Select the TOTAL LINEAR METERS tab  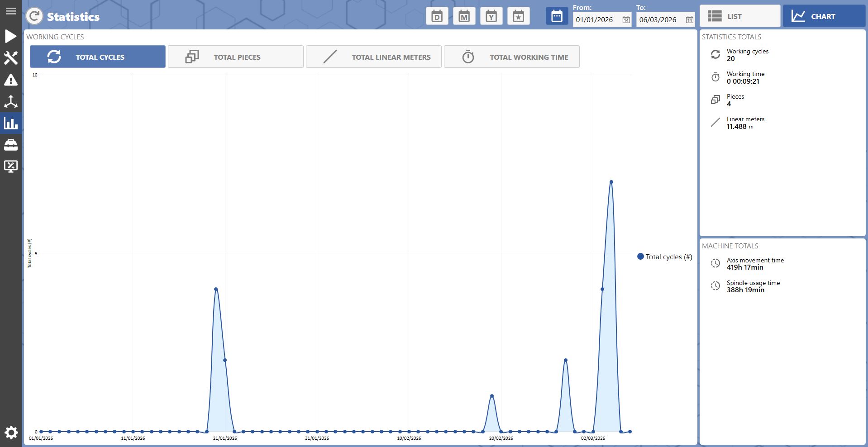[x=374, y=57]
